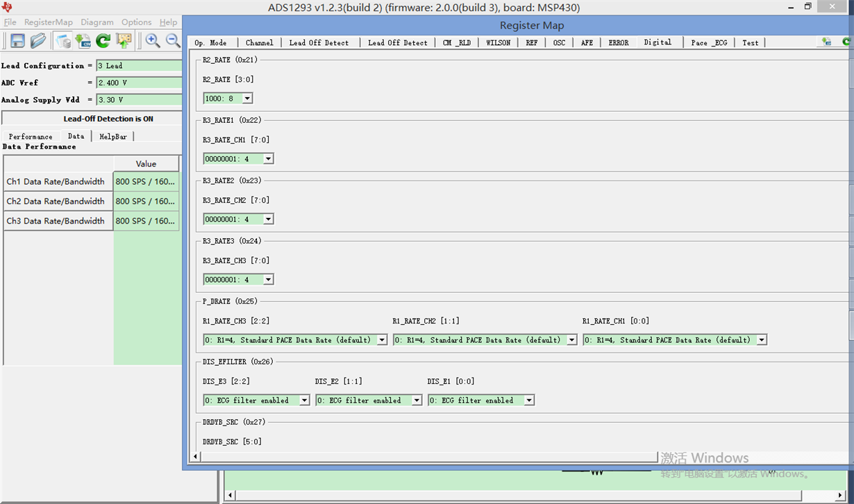854x504 pixels.
Task: Click the Open folder icon
Action: [38, 41]
